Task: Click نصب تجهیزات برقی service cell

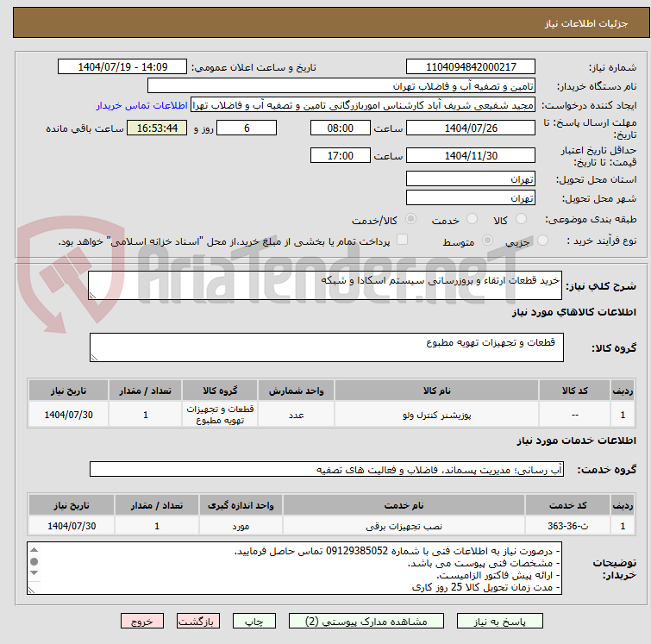Action: tap(404, 526)
